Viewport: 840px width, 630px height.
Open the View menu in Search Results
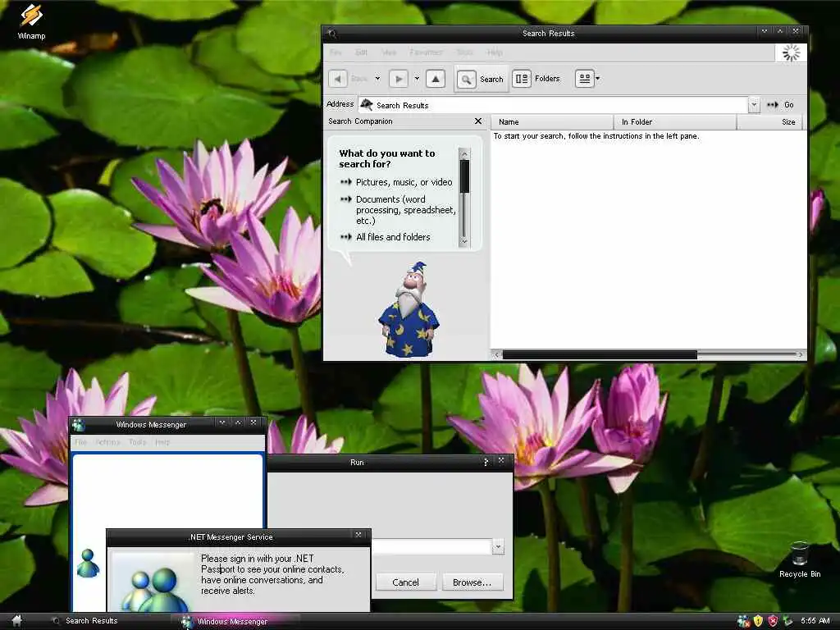coord(389,52)
